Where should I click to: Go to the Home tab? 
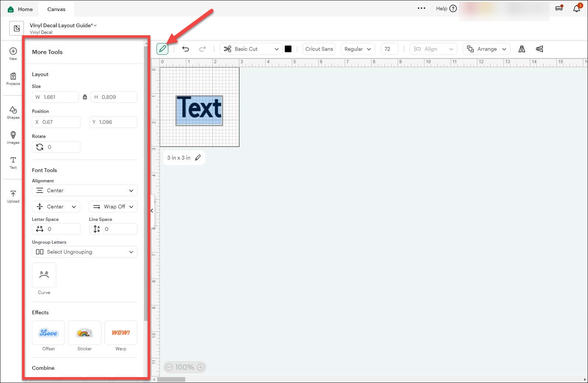pos(21,9)
